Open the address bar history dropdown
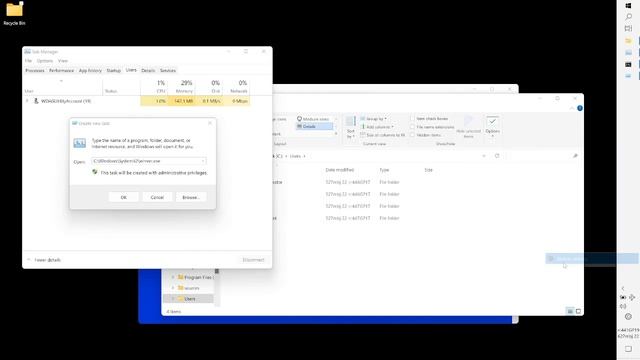 coord(484,156)
